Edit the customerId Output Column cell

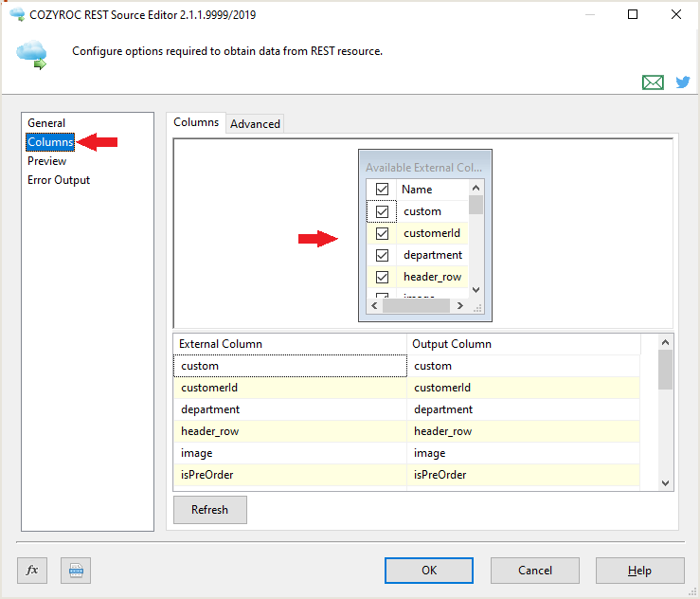tap(524, 388)
